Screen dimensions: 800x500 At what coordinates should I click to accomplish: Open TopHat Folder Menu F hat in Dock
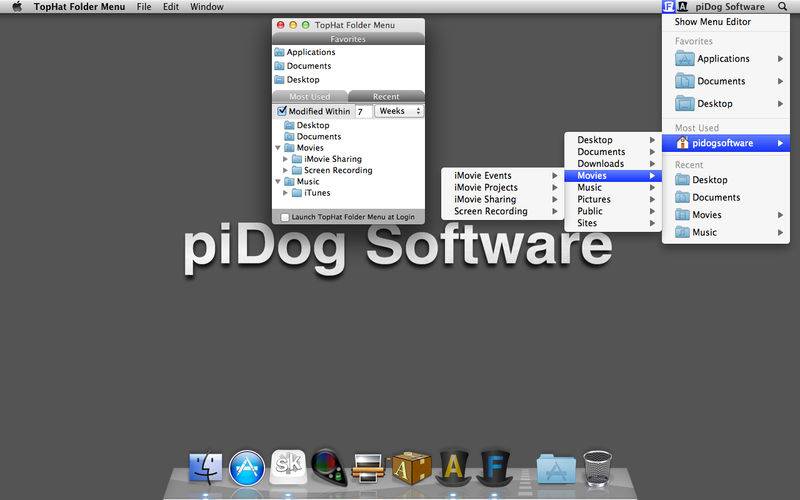click(x=494, y=467)
